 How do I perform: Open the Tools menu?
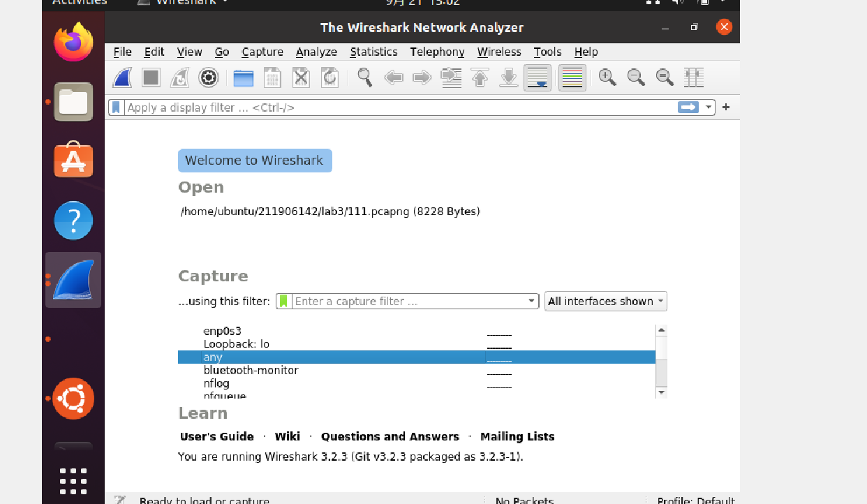point(547,52)
